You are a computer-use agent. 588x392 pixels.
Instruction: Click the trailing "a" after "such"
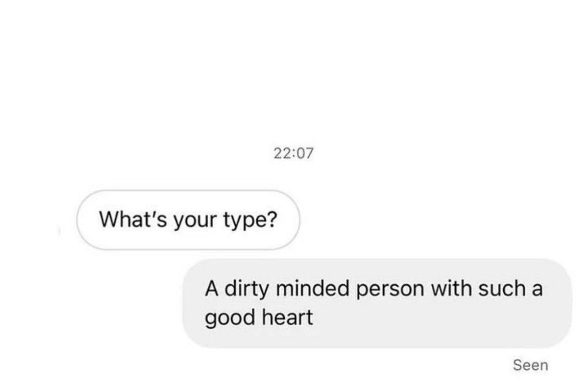coord(536,291)
